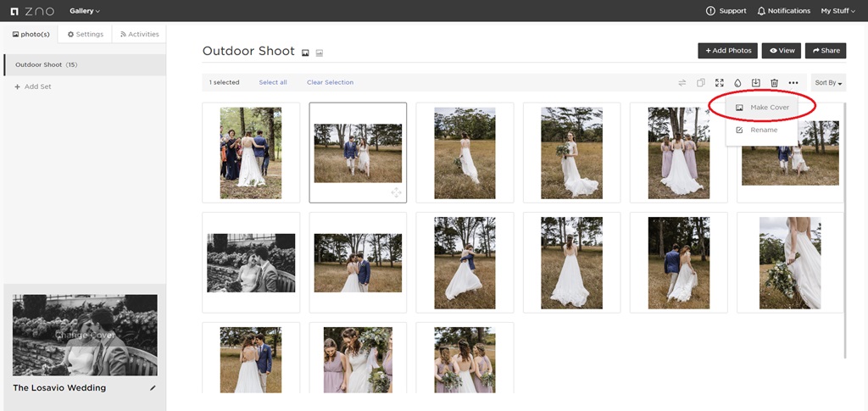Expand the My Stuff menu
Screen dimensions: 868x411
pyautogui.click(x=837, y=11)
